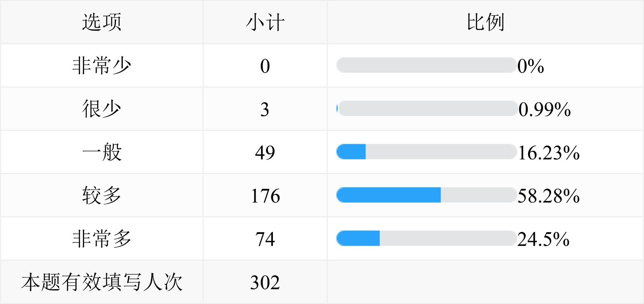
Task: Select the 非常少 option label
Action: pos(102,66)
